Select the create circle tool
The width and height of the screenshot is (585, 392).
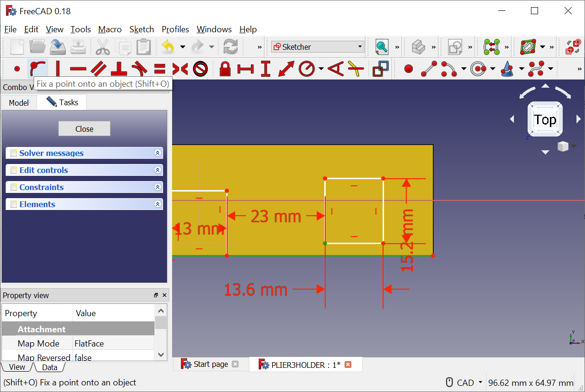click(x=478, y=69)
